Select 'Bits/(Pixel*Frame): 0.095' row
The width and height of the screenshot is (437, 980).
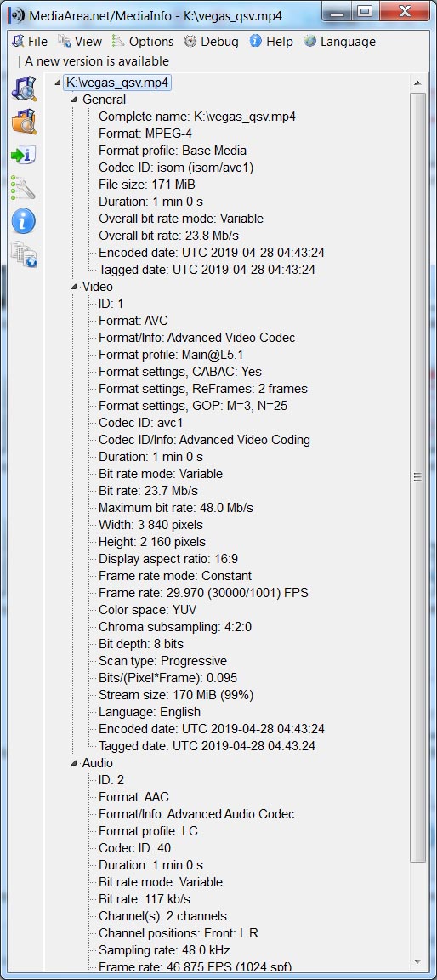(x=168, y=677)
